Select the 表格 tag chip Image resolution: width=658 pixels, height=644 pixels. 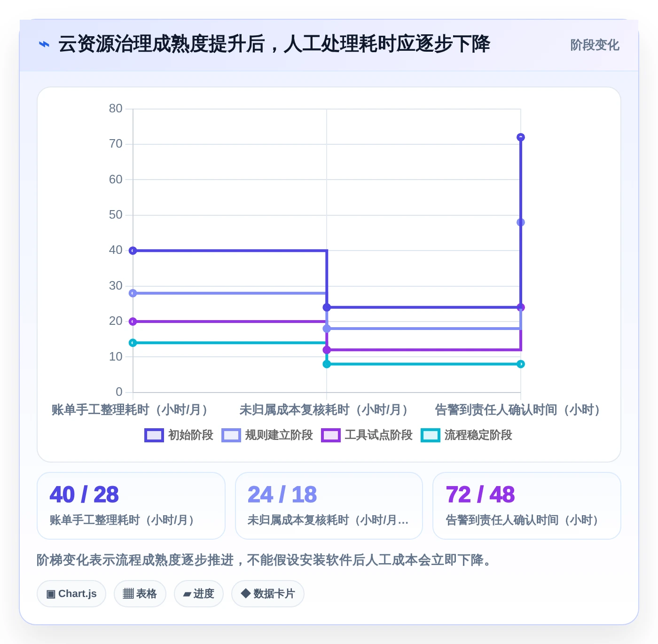pyautogui.click(x=140, y=594)
